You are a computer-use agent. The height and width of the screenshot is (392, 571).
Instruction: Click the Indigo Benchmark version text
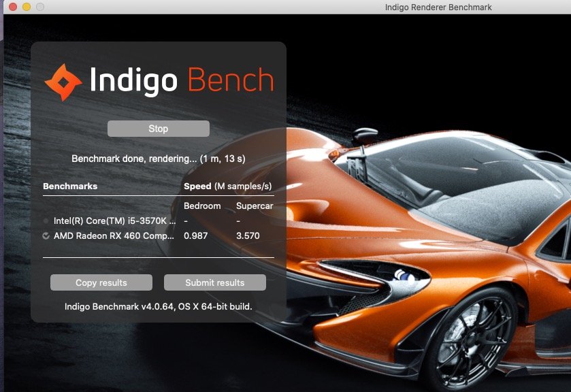[159, 307]
